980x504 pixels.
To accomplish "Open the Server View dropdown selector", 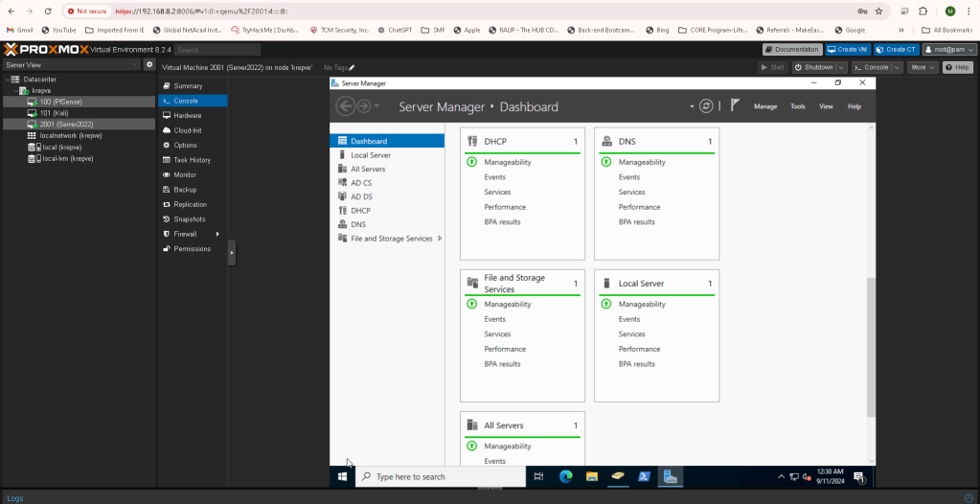I will 70,65.
